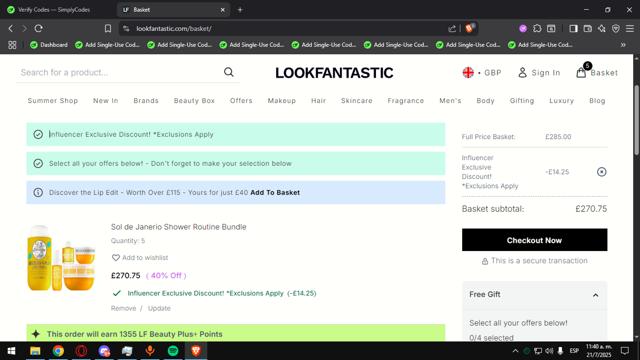This screenshot has height=360, width=640.
Task: Open the Skincare menu
Action: (x=357, y=100)
